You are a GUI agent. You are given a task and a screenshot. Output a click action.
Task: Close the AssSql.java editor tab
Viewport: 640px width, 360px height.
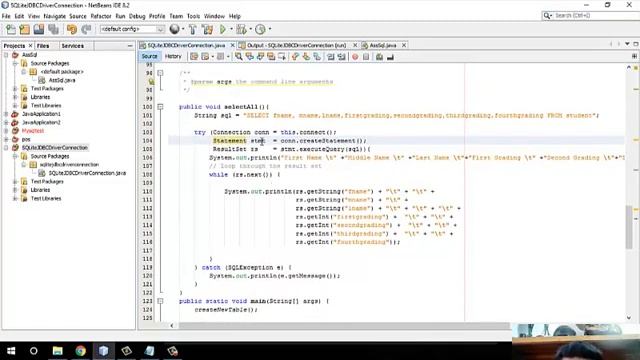(x=404, y=45)
